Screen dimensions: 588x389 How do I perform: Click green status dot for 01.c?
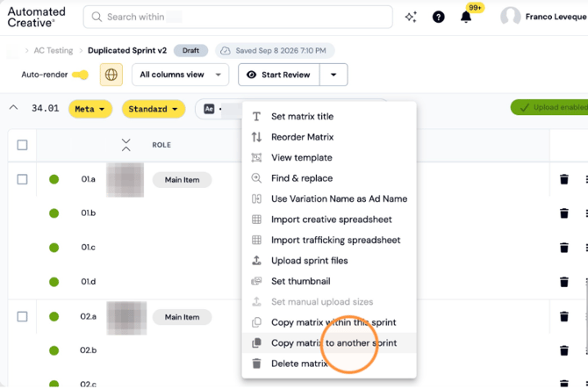(x=54, y=248)
